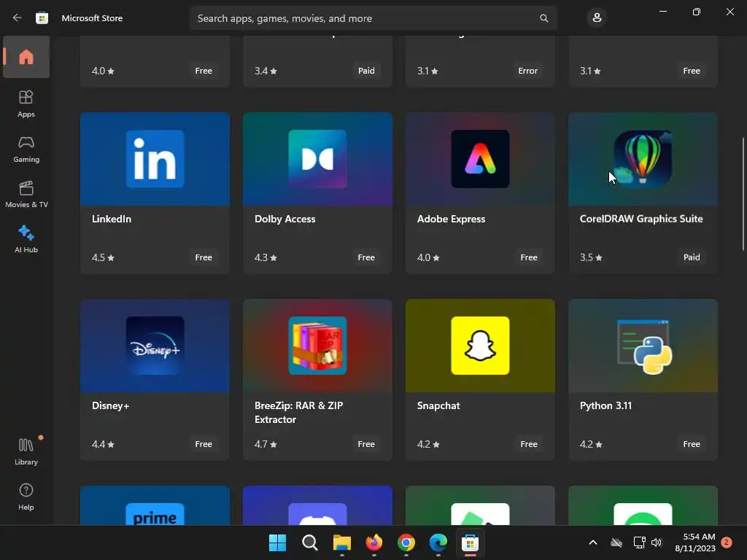This screenshot has width=747, height=560.
Task: Click the Free label on LinkedIn card
Action: point(204,257)
